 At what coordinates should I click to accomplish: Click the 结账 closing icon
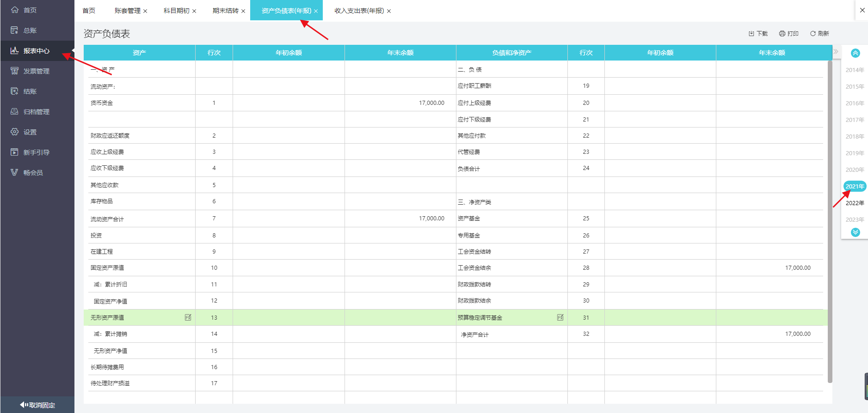(x=15, y=91)
